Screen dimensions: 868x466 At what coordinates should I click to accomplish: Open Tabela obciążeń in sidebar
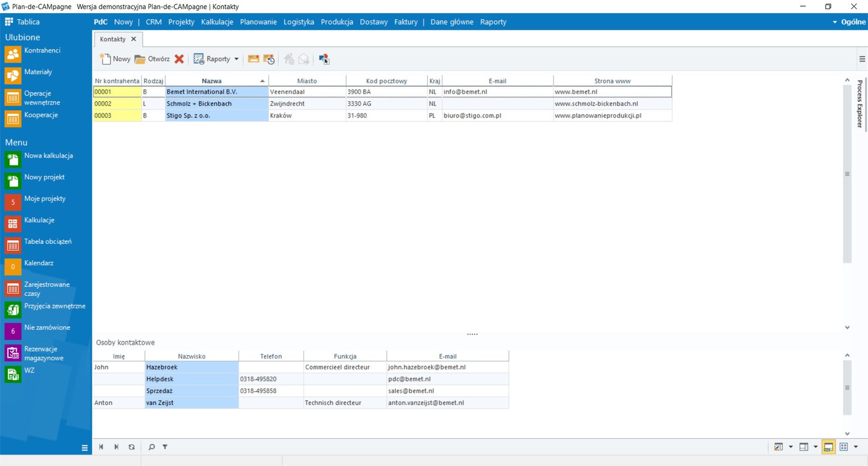[38, 245]
